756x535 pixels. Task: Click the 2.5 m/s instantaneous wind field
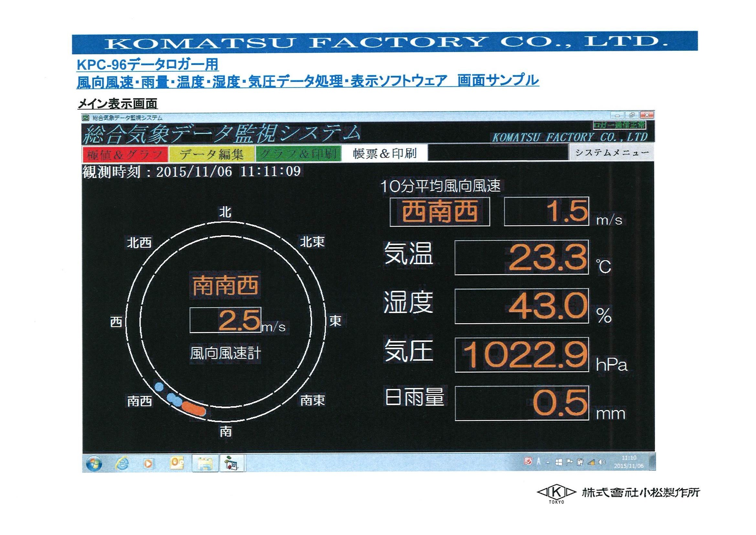point(226,320)
